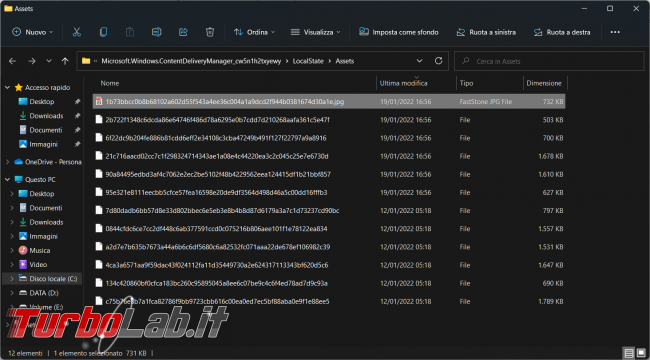
Task: Click the Delete trash icon
Action: [x=210, y=32]
